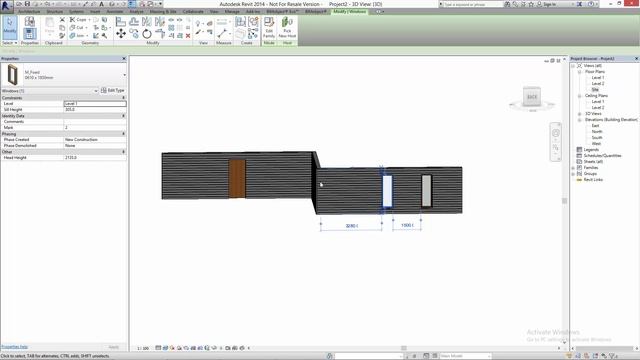Screen dimensions: 640x360
Task: Click the Sill Height value field
Action: pyautogui.click(x=95, y=110)
